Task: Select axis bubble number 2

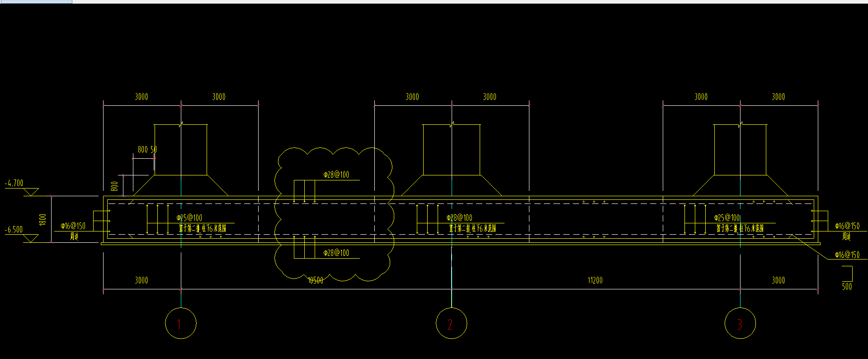Action: tap(451, 323)
